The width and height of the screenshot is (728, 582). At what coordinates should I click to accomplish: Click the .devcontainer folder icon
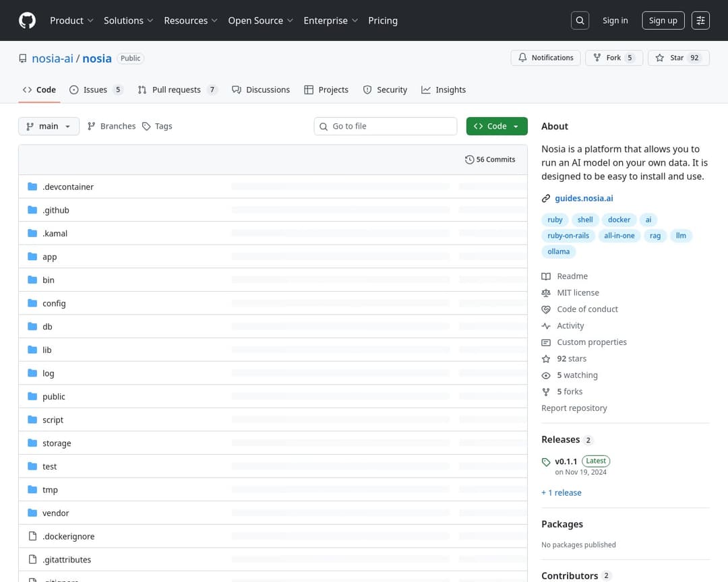[32, 187]
